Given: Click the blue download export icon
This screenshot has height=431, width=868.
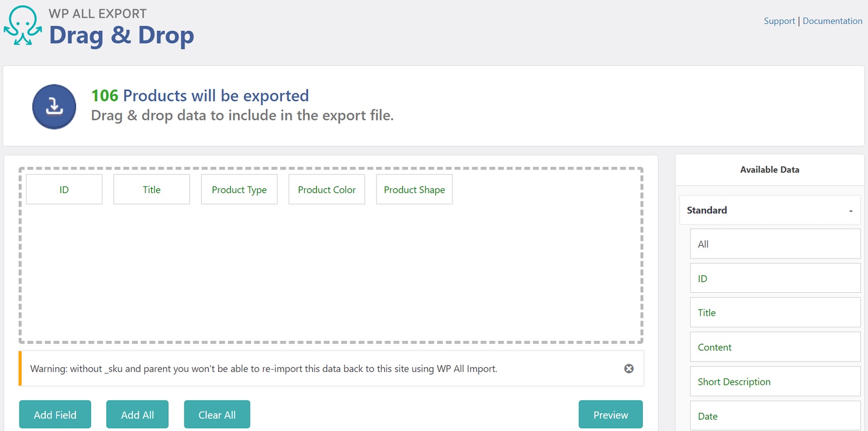Looking at the screenshot, I should 54,107.
